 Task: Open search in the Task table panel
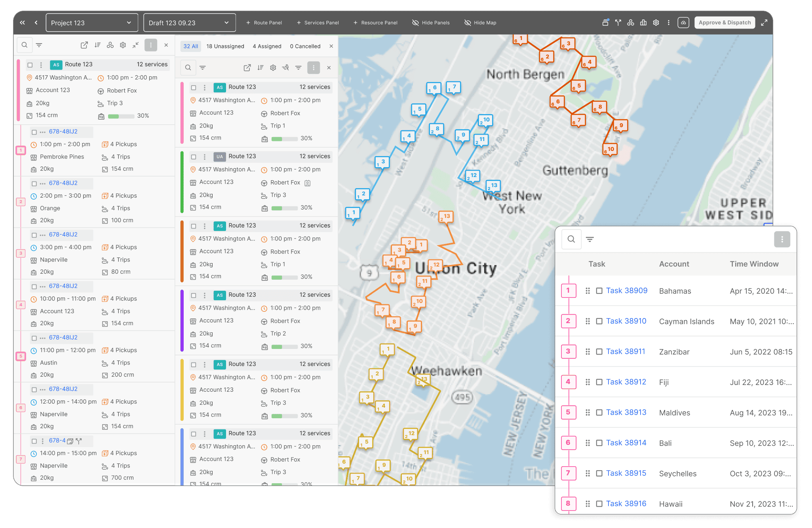coord(571,239)
